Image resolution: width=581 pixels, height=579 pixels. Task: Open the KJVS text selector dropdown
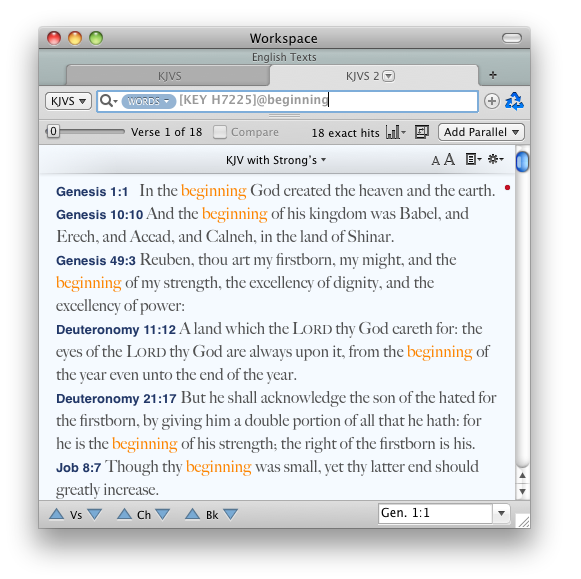point(68,101)
